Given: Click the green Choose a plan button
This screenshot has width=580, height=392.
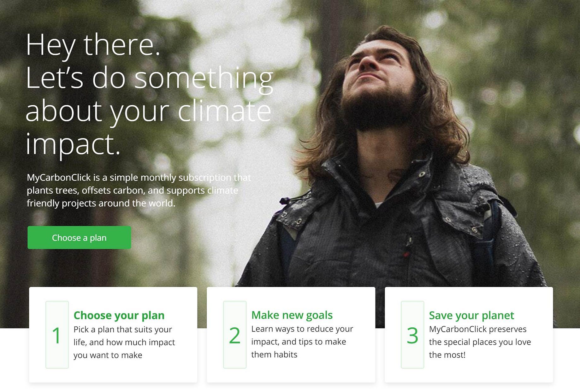Looking at the screenshot, I should 79,237.
